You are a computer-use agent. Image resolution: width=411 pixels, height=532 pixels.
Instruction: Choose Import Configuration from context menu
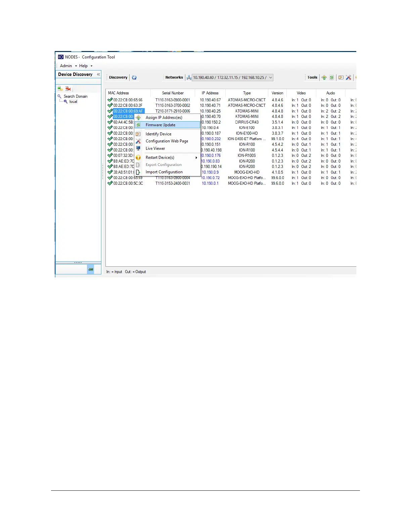pos(164,172)
